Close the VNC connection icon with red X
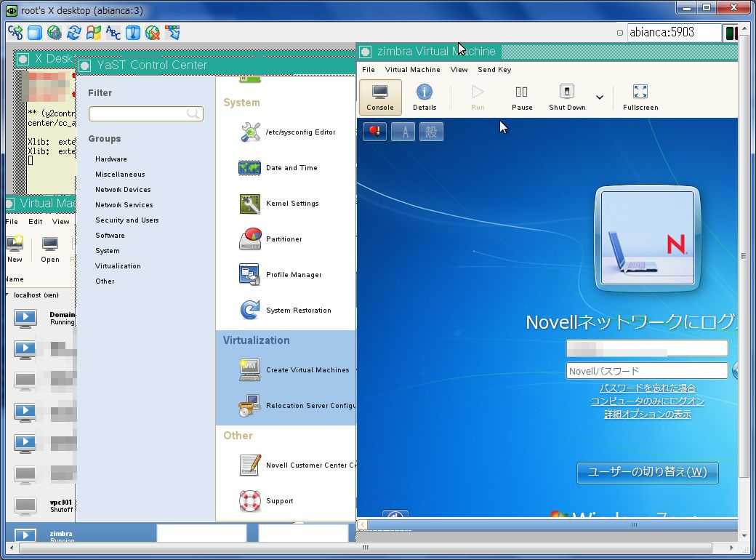 point(153,32)
